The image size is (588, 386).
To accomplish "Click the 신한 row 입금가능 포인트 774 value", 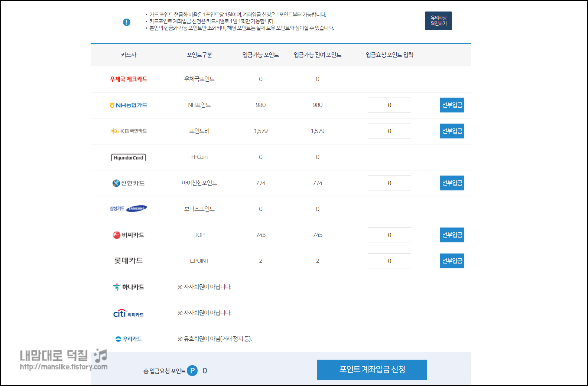I will pyautogui.click(x=261, y=183).
